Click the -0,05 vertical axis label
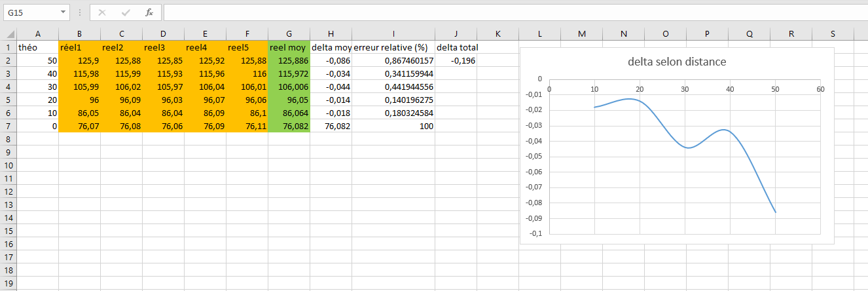Image resolution: width=868 pixels, height=291 pixels. 533,157
